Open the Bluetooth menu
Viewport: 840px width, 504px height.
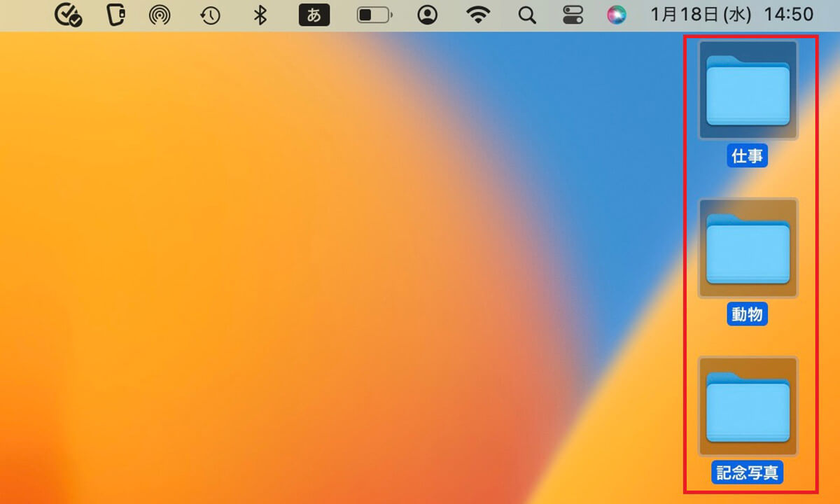click(x=260, y=15)
